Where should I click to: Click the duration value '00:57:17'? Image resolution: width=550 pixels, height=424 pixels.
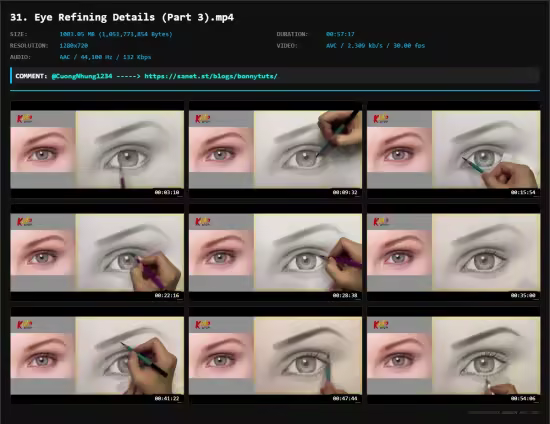(x=340, y=34)
